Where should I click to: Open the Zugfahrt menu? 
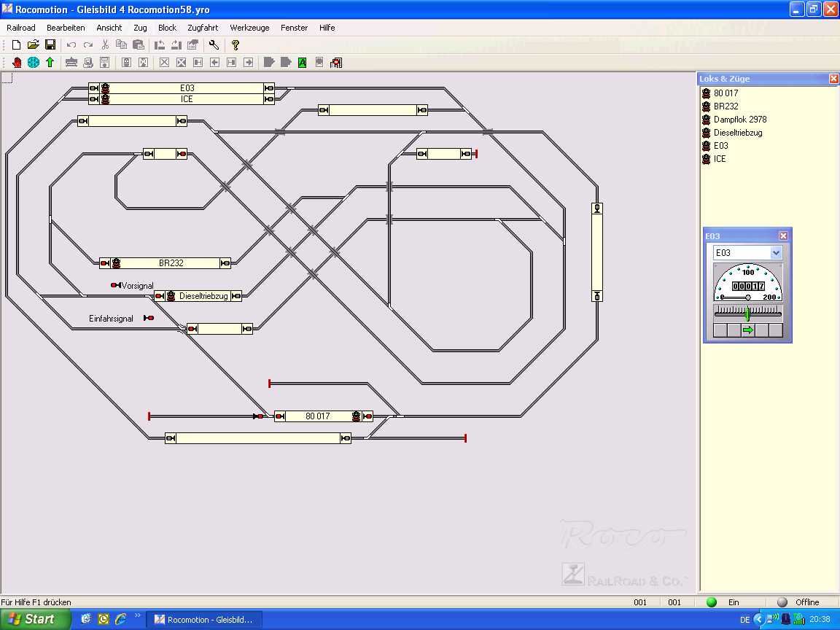click(x=203, y=28)
